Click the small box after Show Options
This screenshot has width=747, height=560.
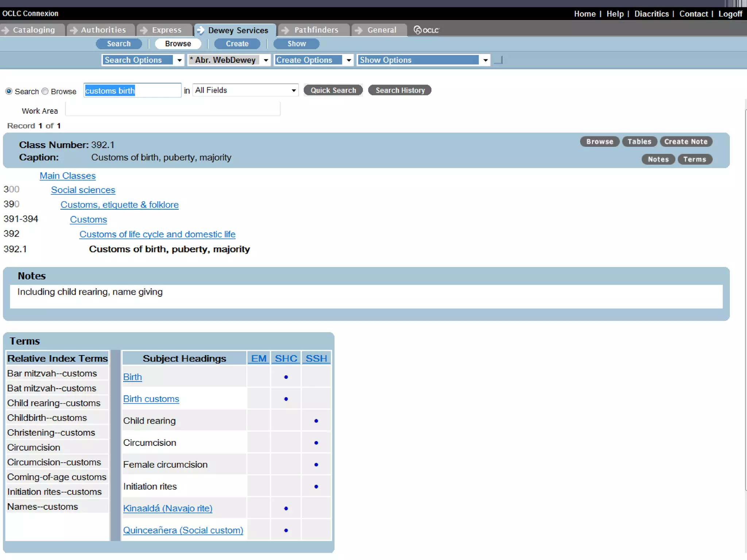coord(498,60)
